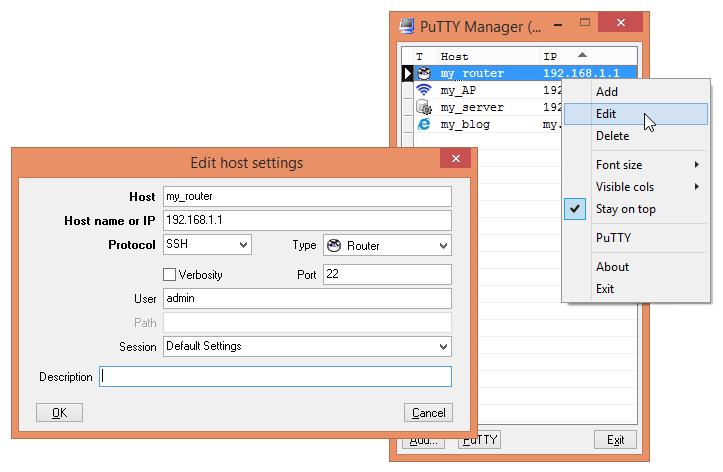Viewport: 723px width, 472px height.
Task: Confirm with the OK button
Action: tap(59, 413)
